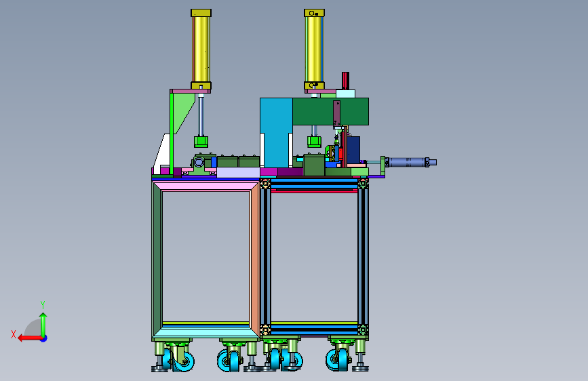The image size is (588, 381).
Task: Select the orange side panel of left cabinet
Action: coord(256,258)
